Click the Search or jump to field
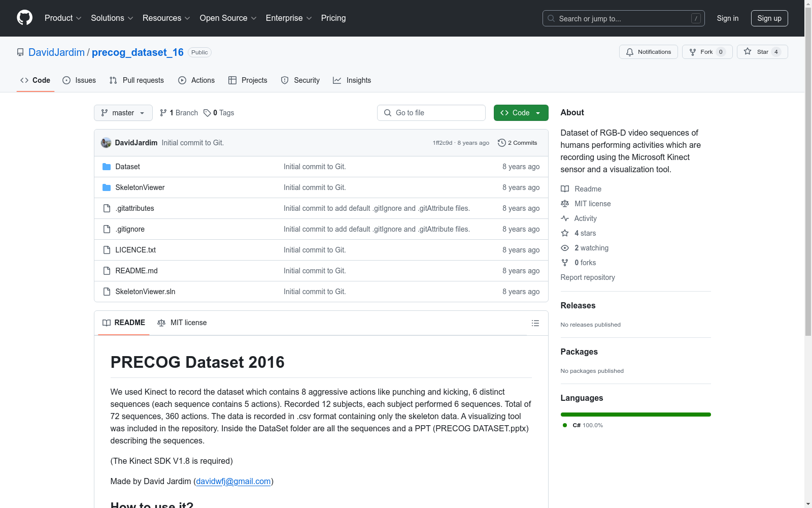This screenshot has width=812, height=508. click(624, 18)
